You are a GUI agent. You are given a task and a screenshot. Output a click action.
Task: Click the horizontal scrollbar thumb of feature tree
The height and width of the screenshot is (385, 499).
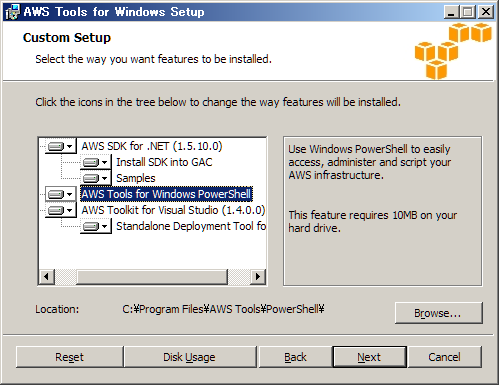pos(152,277)
